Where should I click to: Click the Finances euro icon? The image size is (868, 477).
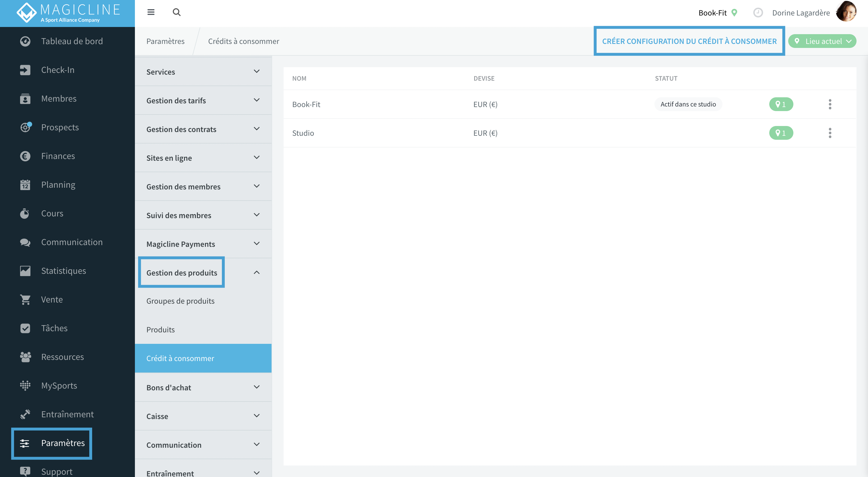25,156
